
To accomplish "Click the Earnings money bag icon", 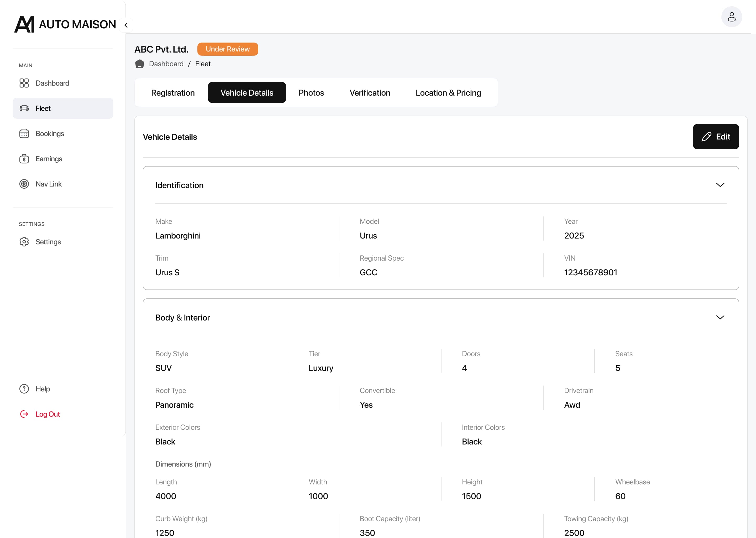I will pyautogui.click(x=24, y=159).
